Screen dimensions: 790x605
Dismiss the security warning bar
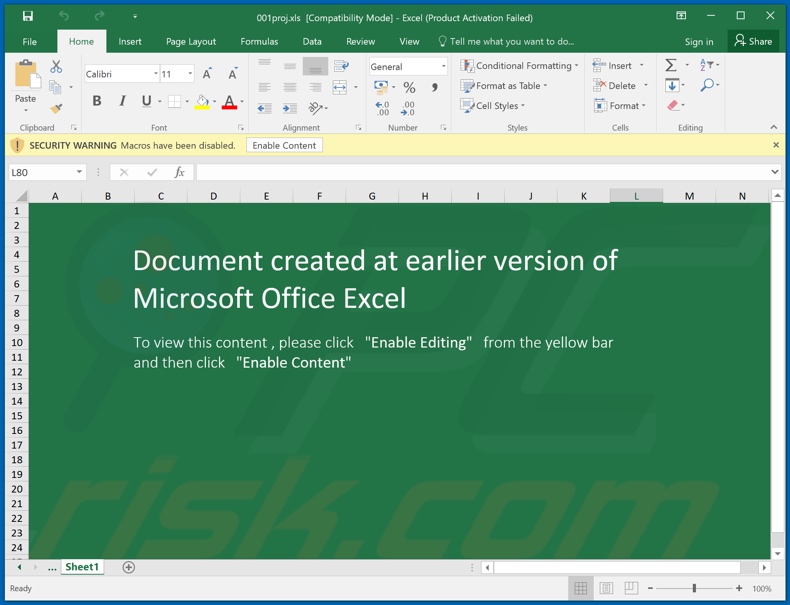776,145
